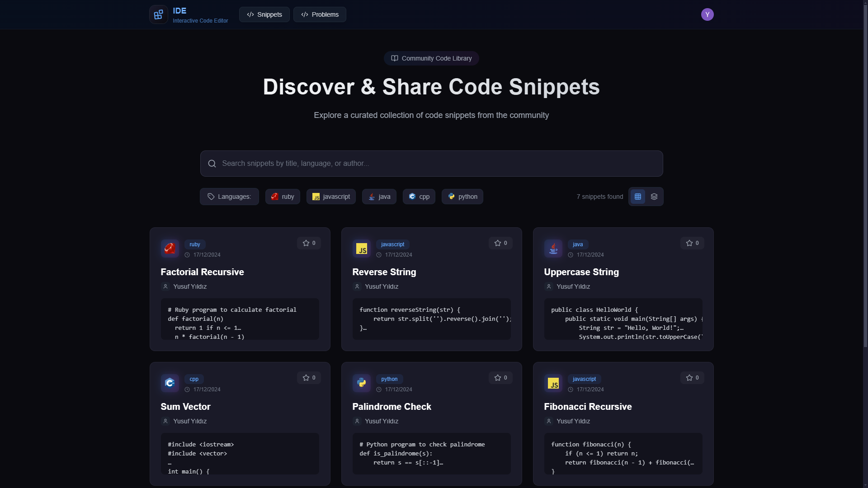Star the Fibonacci Recursive snippet
868x488 pixels.
coord(692,378)
